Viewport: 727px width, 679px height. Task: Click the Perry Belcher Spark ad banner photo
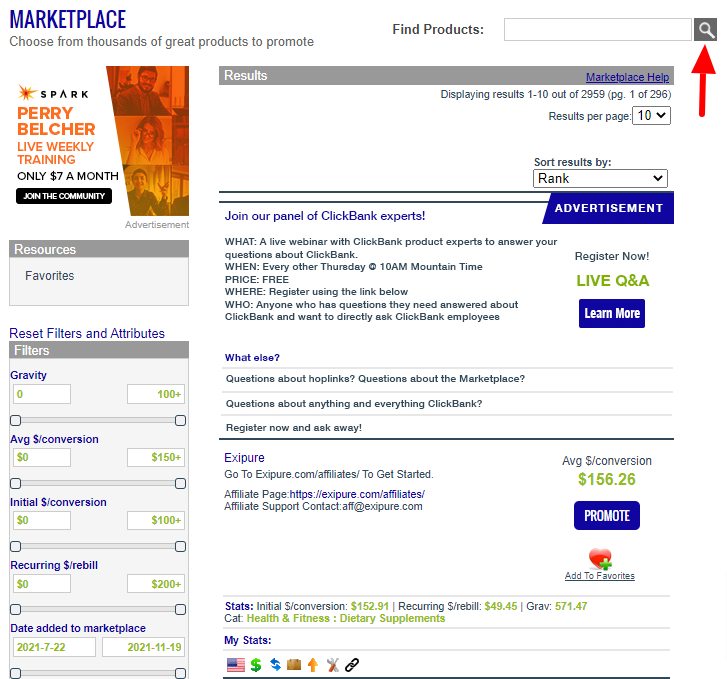(148, 141)
